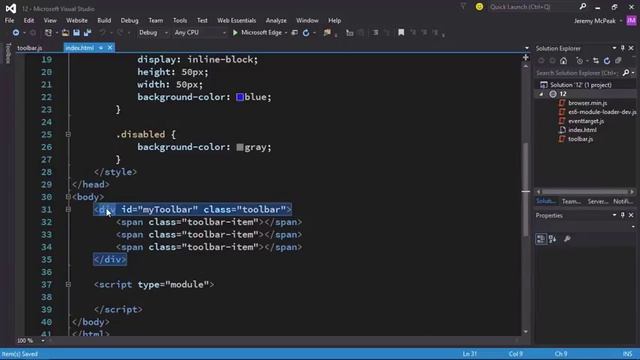Open the Toolbox side tab
This screenshot has width=640, height=360.
coord(8,53)
